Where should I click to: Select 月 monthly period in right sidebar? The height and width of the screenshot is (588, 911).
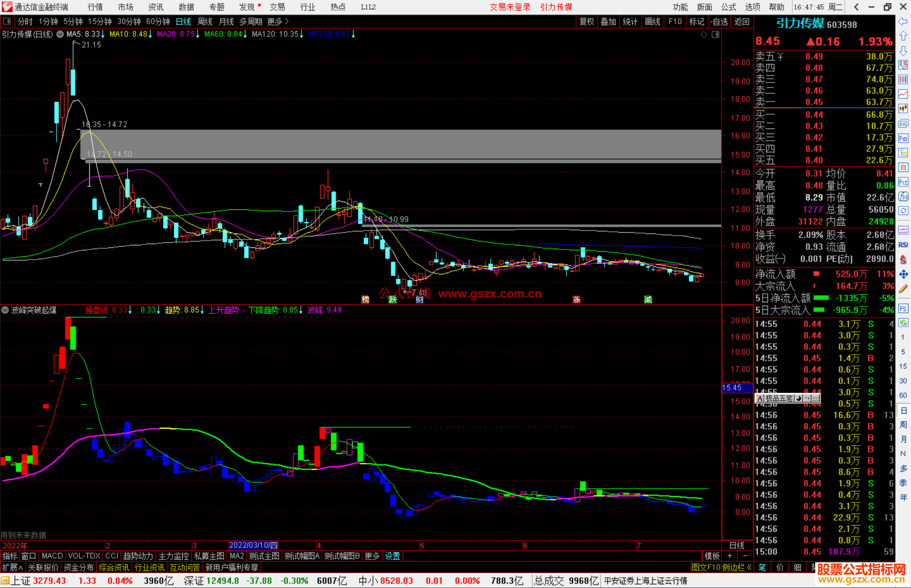tap(903, 439)
